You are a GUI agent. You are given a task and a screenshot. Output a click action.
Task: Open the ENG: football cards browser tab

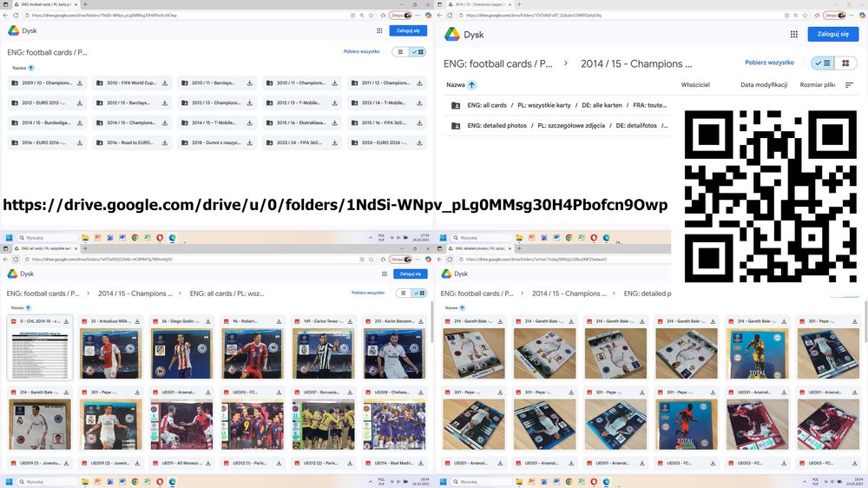pyautogui.click(x=44, y=3)
